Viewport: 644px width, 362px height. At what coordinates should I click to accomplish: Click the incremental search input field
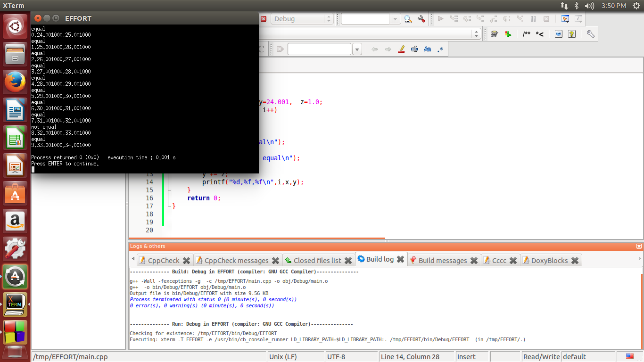(x=320, y=49)
